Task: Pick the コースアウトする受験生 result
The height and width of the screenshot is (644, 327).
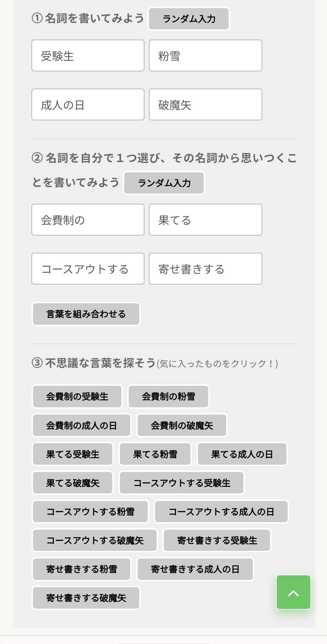Action: tap(182, 483)
